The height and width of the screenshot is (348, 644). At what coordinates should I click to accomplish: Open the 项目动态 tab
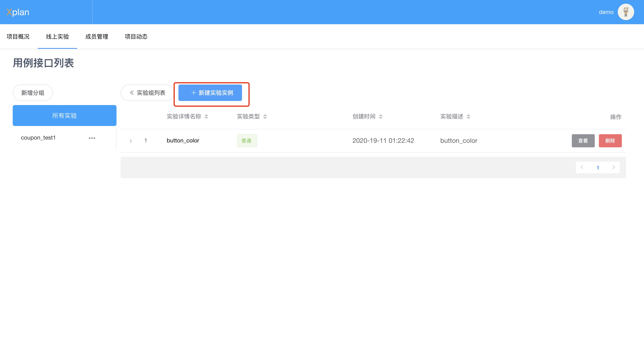(x=136, y=37)
